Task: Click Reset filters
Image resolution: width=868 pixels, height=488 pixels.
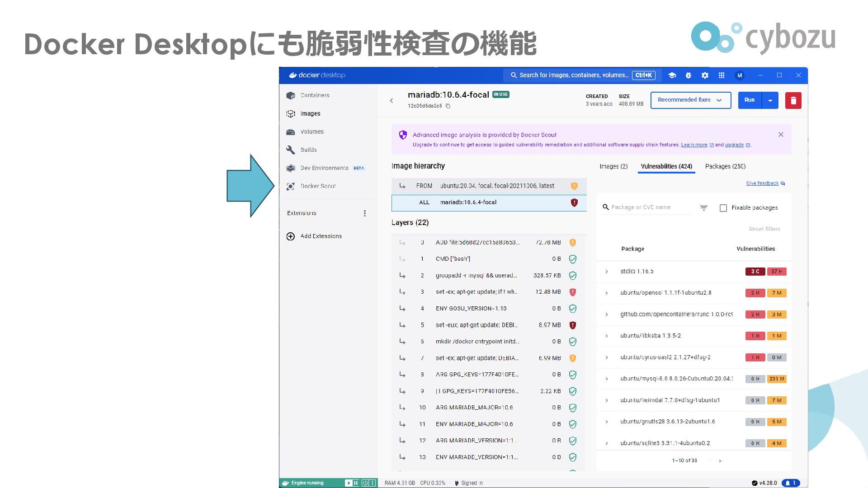Action: pos(764,229)
